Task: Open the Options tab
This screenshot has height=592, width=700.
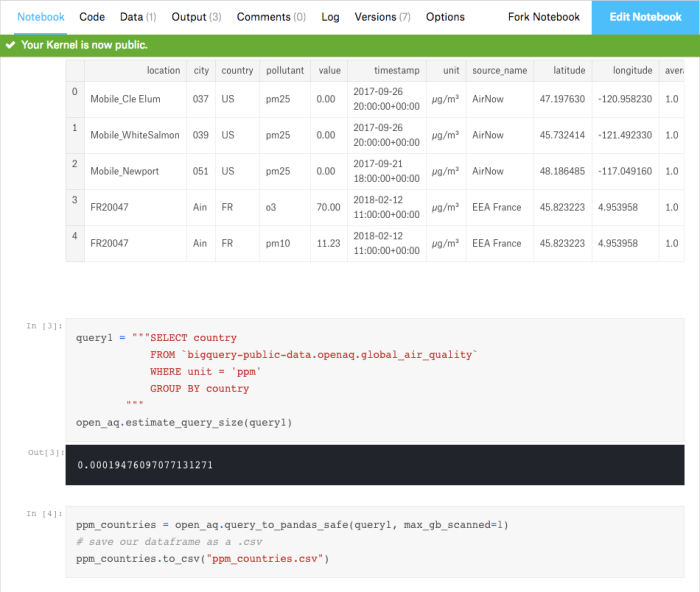Action: coord(445,17)
